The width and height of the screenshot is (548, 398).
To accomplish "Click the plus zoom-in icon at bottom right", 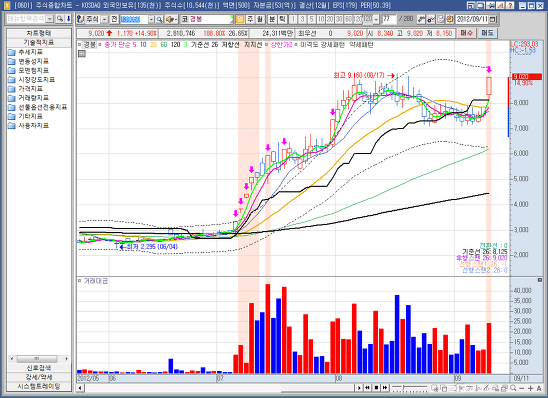I will (x=531, y=388).
